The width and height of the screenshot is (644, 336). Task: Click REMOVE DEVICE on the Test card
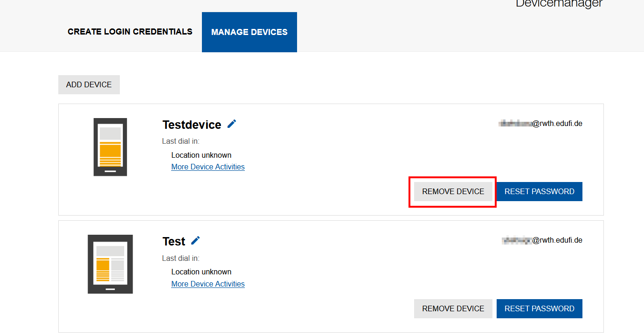[453, 308]
